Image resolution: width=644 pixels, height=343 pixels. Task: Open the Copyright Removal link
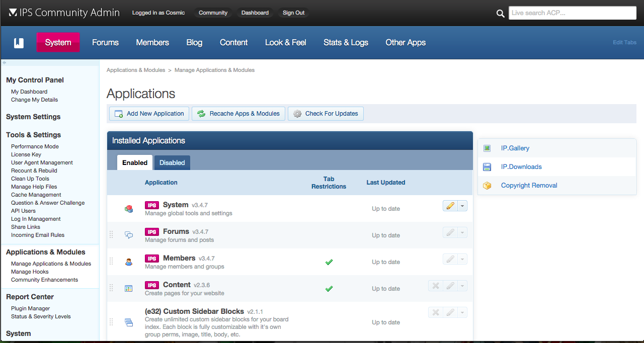tap(529, 186)
